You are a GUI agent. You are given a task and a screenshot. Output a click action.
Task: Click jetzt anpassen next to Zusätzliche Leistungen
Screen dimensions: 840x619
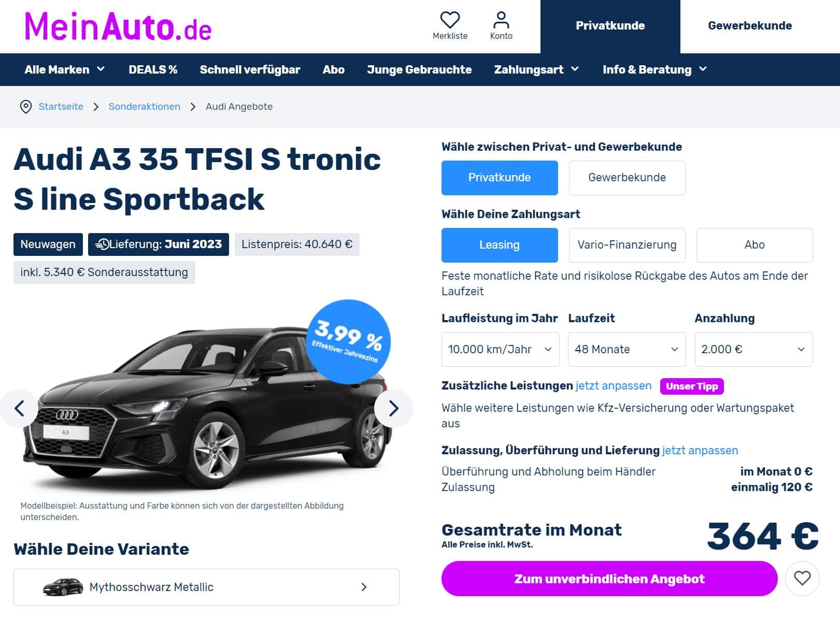click(614, 386)
